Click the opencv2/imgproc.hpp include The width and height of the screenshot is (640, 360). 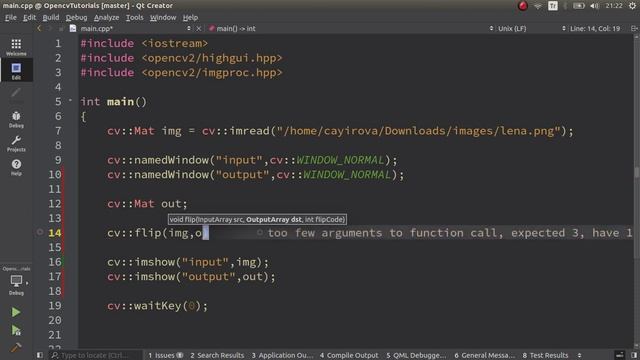pyautogui.click(x=212, y=73)
